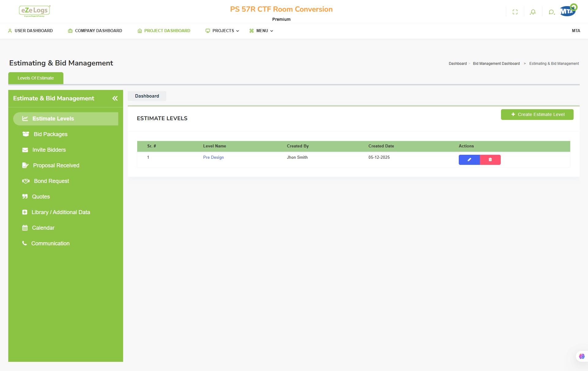This screenshot has height=371, width=588.
Task: Switch to the Dashboard tab
Action: pos(147,96)
